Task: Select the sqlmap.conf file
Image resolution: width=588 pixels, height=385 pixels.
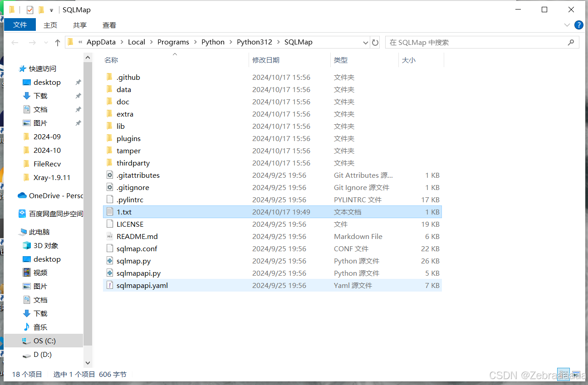Action: [272, 249]
